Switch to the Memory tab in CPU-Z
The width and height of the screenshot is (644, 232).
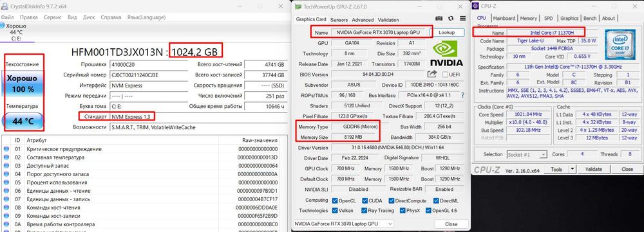pyautogui.click(x=528, y=18)
